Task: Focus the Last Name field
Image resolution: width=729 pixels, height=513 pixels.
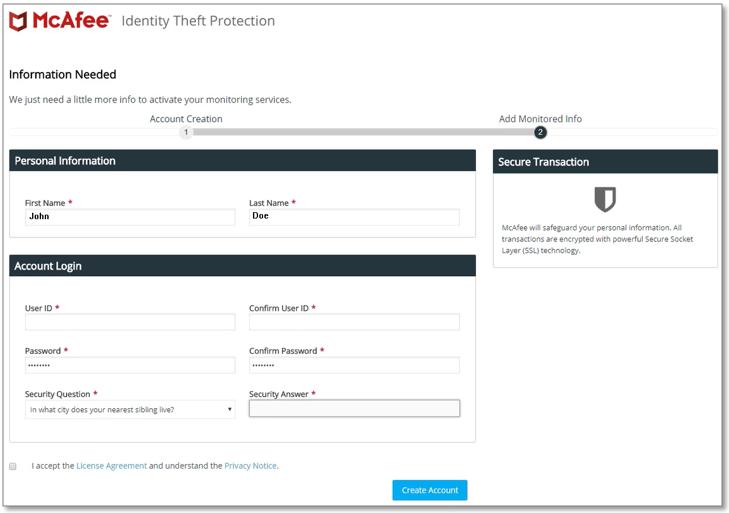Action: pyautogui.click(x=354, y=217)
